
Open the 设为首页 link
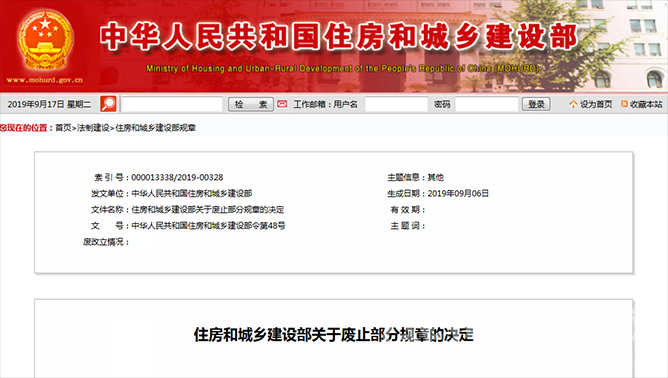pyautogui.click(x=596, y=104)
